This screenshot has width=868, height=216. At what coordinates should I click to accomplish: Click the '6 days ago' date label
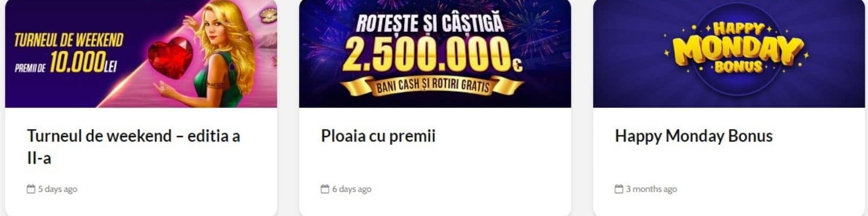click(x=352, y=189)
